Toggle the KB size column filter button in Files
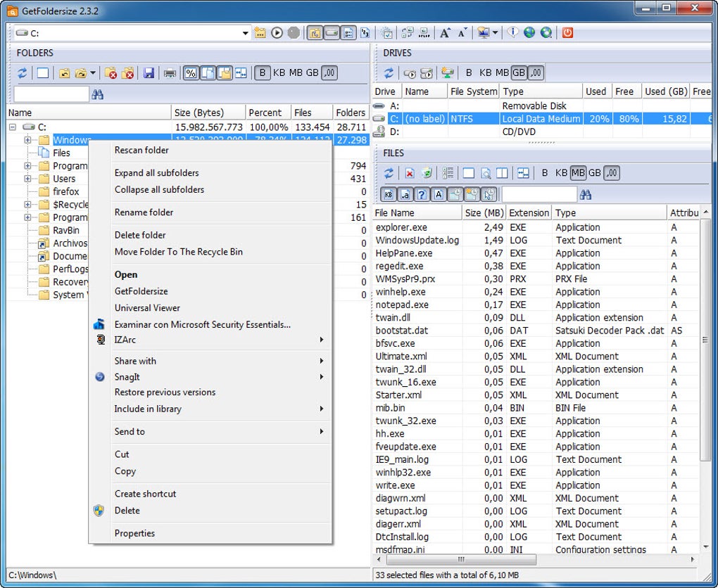The width and height of the screenshot is (718, 588). click(389, 195)
